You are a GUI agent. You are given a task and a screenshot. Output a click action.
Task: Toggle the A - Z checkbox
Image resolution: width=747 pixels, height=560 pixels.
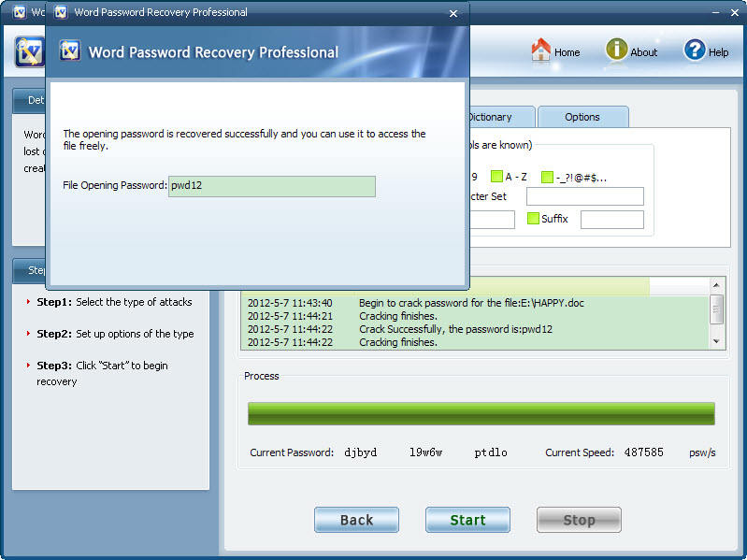click(496, 177)
